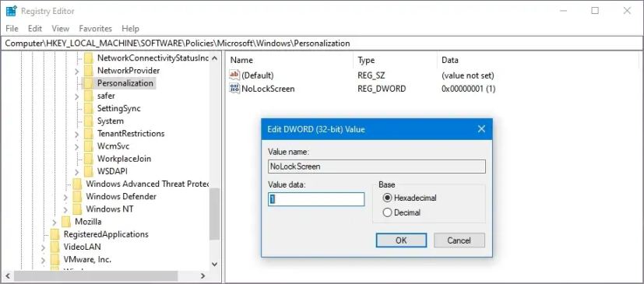Click the tree scrollbar up arrow
This screenshot has width=644, height=284.
(x=214, y=58)
